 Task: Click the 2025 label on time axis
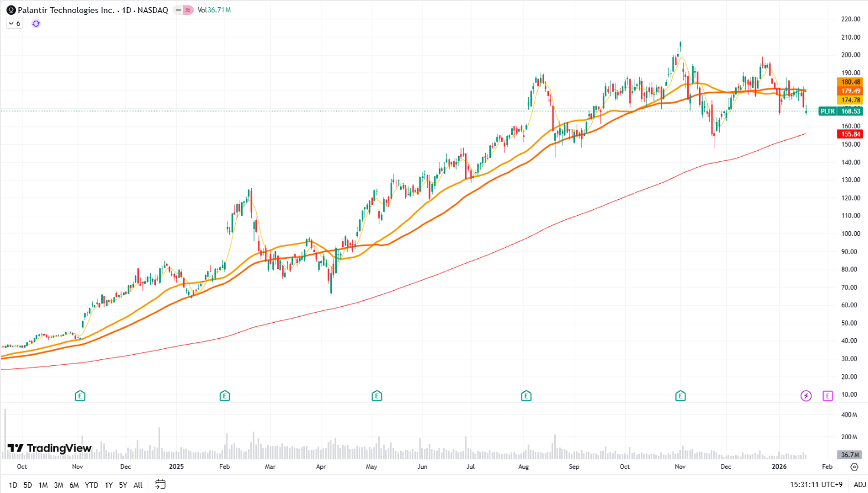coord(176,466)
